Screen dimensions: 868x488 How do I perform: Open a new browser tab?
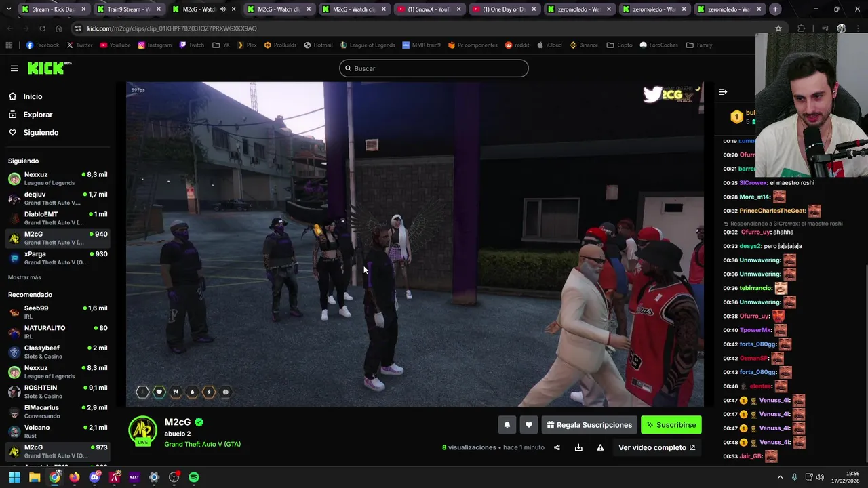[x=775, y=9]
